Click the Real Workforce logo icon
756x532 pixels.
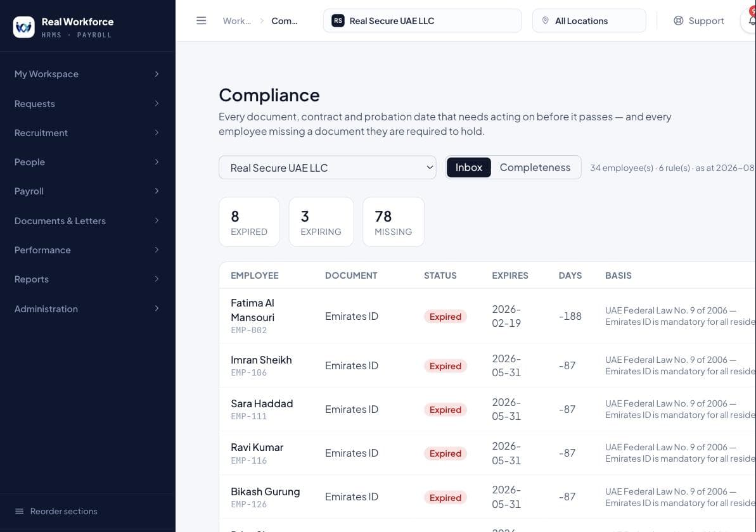tap(23, 27)
